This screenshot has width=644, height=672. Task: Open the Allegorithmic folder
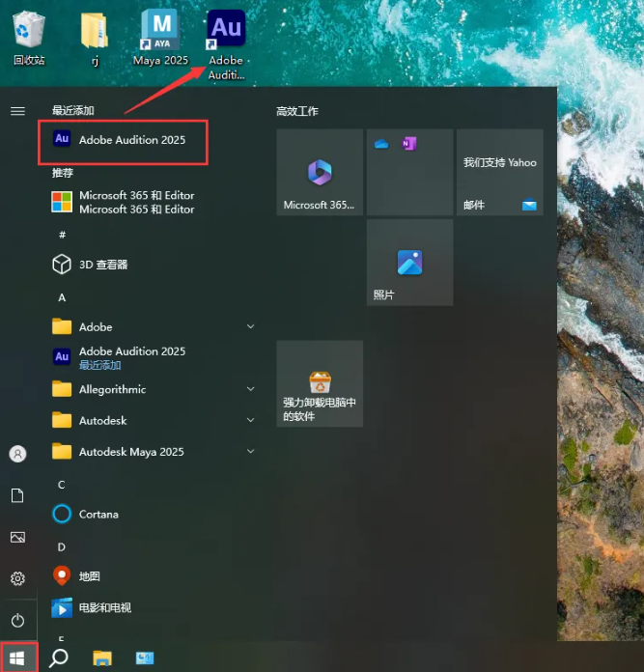tap(154, 389)
